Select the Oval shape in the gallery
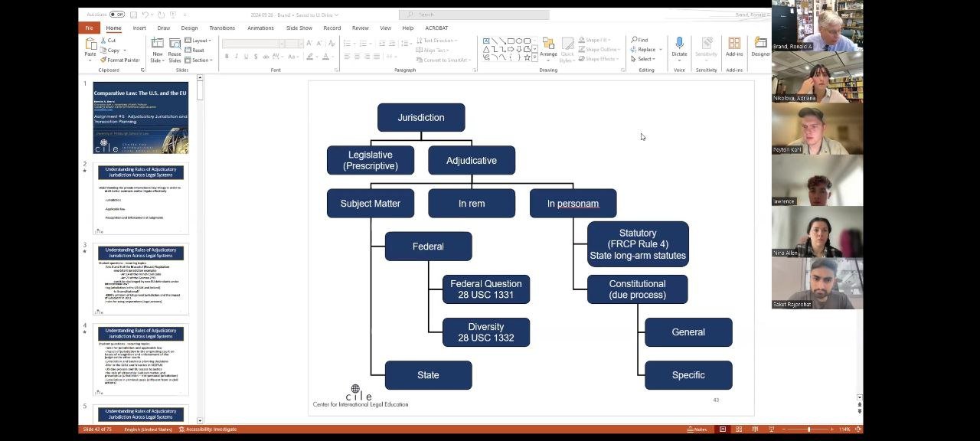This screenshot has height=441, width=980. 519,41
